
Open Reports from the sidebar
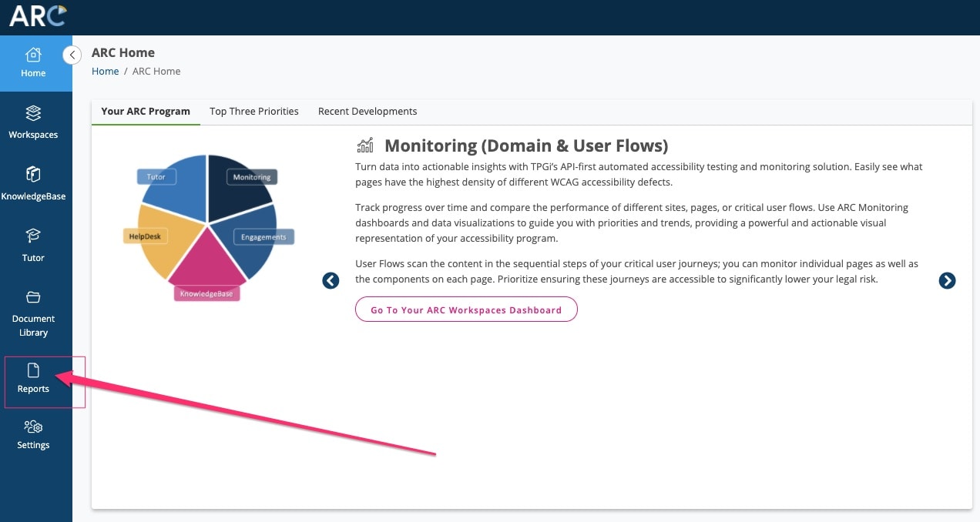33,379
